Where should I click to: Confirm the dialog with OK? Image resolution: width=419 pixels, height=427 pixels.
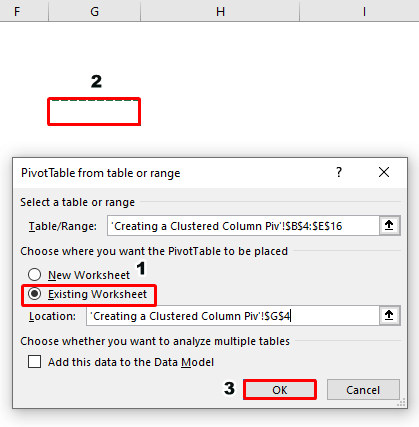point(279,390)
